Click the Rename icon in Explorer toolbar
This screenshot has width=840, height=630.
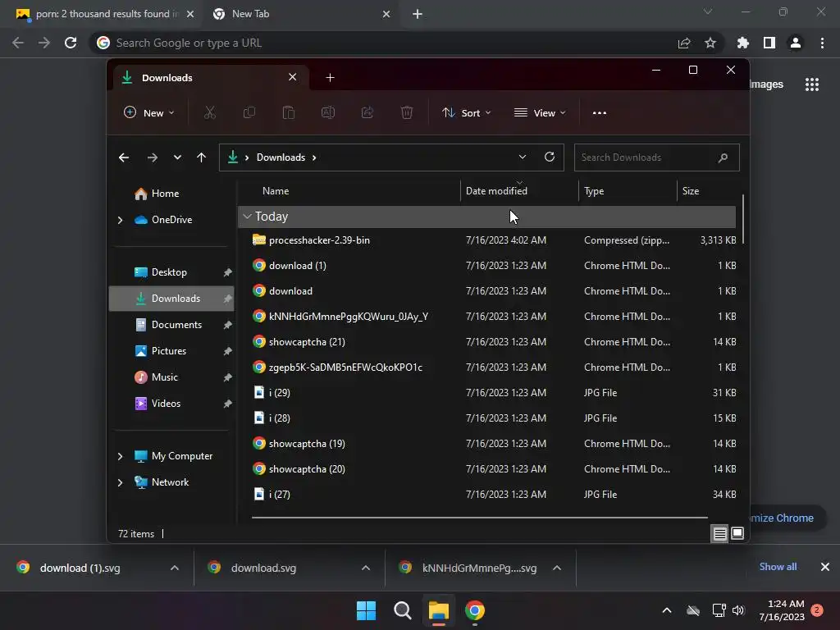click(x=328, y=113)
